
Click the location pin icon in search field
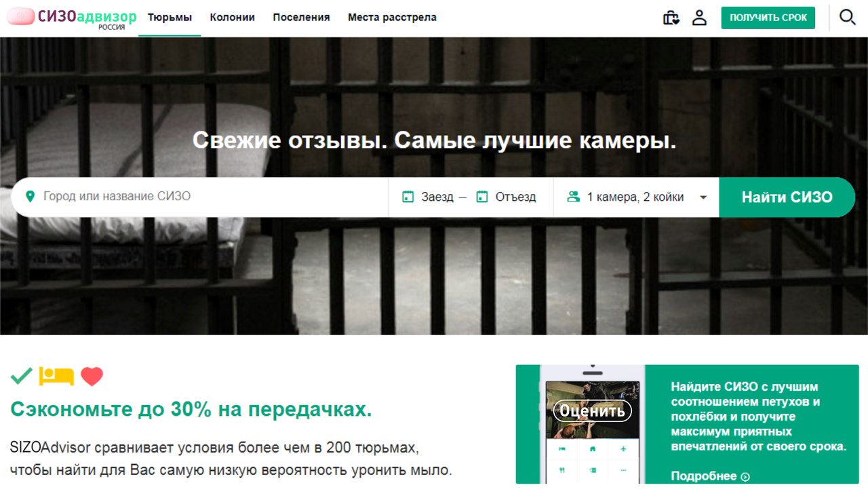point(29,197)
